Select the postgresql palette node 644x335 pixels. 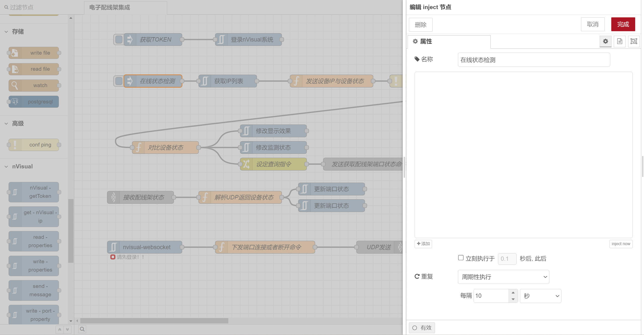pos(34,102)
